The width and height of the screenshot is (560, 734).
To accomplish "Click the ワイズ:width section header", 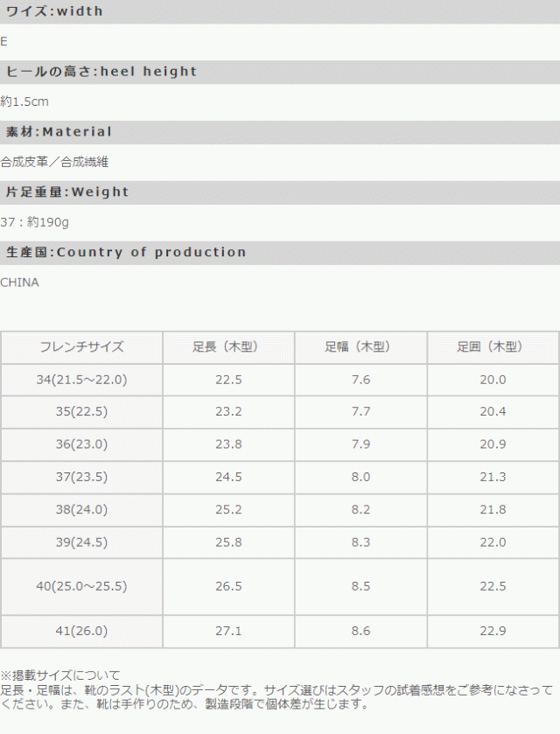I will point(55,11).
